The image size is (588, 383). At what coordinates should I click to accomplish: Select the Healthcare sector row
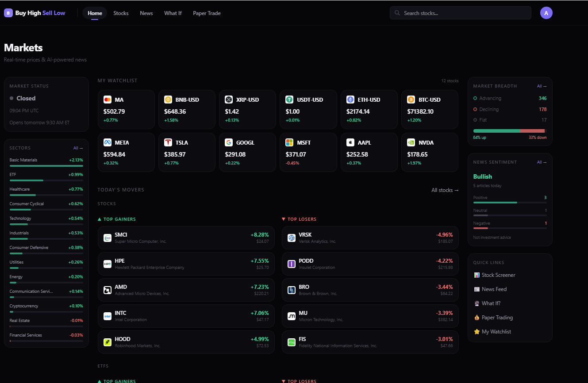tap(46, 191)
